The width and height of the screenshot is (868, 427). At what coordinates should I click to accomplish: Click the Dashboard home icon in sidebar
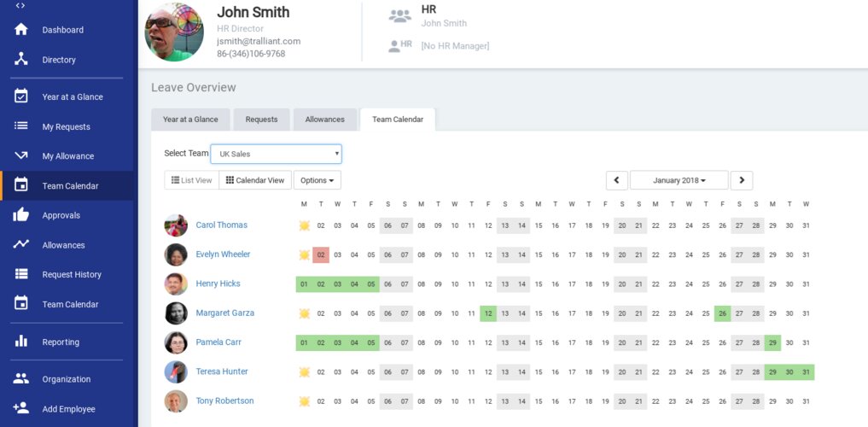click(x=21, y=30)
